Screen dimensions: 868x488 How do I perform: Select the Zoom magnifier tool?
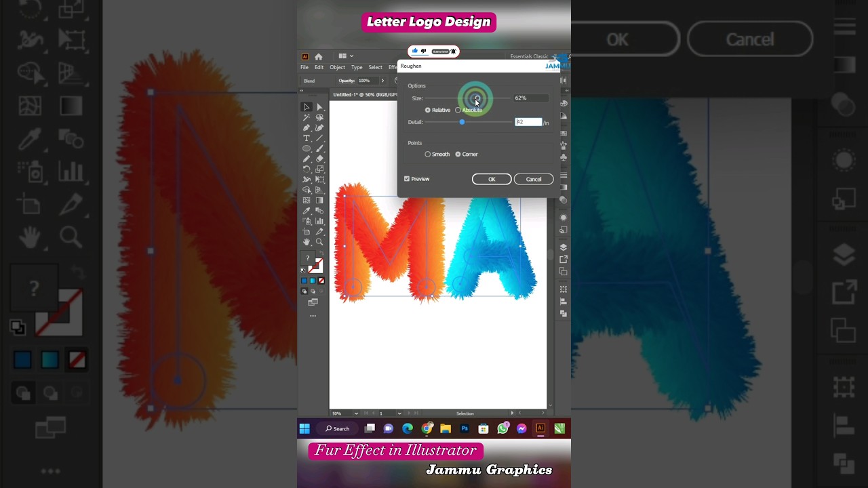click(319, 242)
